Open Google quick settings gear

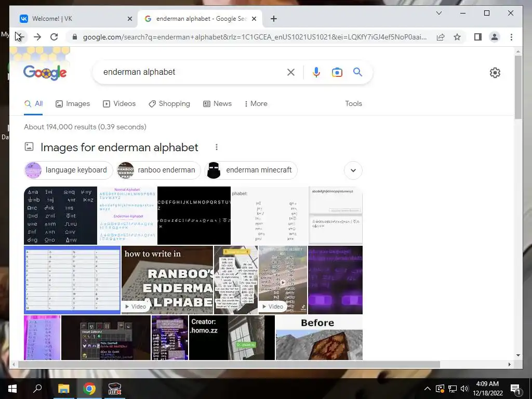pos(495,73)
